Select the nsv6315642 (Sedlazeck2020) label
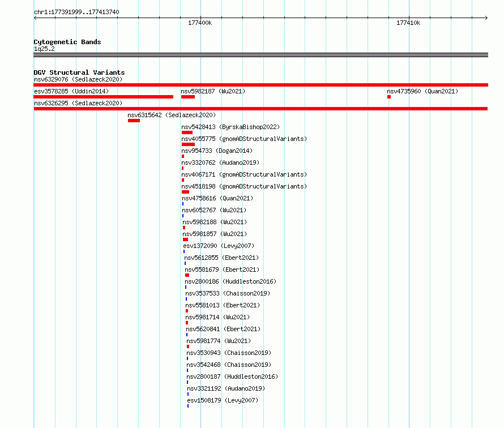The height and width of the screenshot is (428, 504). [x=172, y=115]
